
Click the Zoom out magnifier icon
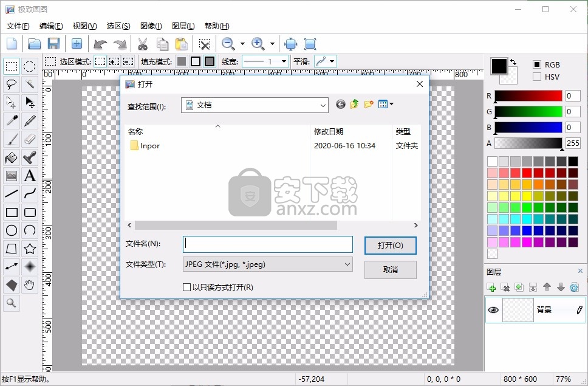(228, 44)
